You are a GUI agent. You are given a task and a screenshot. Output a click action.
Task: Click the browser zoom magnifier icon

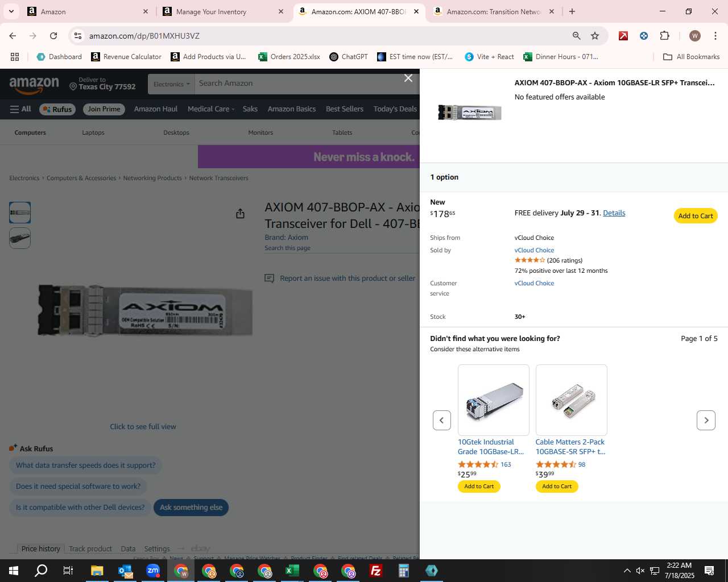[x=577, y=36]
